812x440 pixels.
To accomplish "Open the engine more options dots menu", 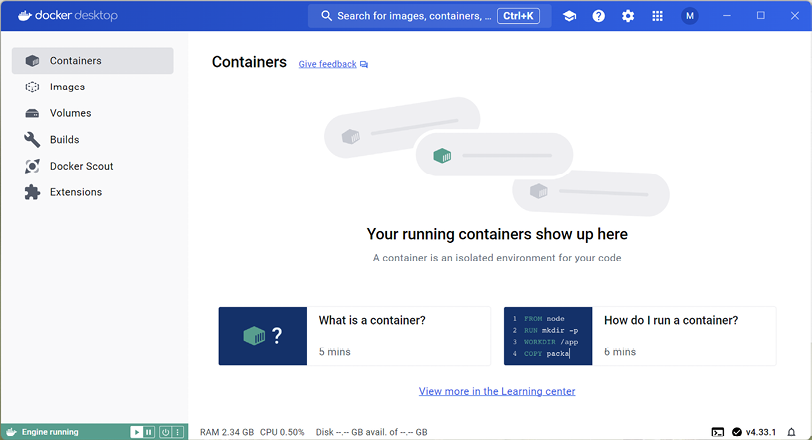I will [x=178, y=432].
